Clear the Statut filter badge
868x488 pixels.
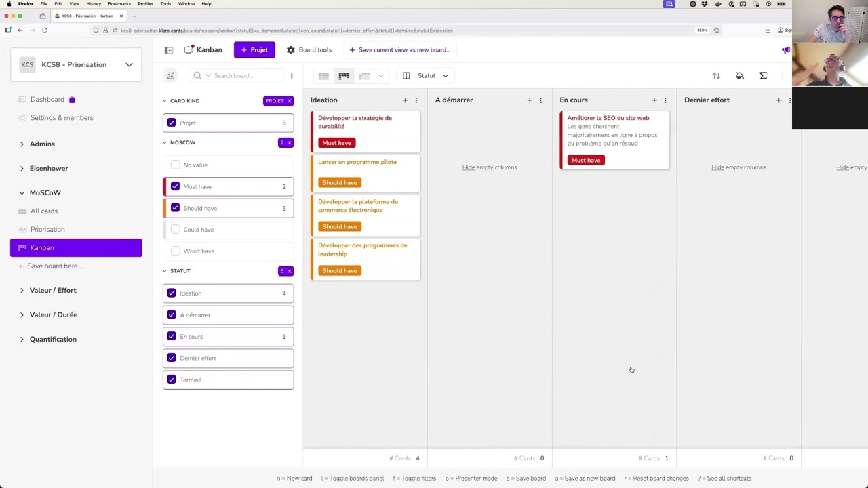pyautogui.click(x=289, y=271)
